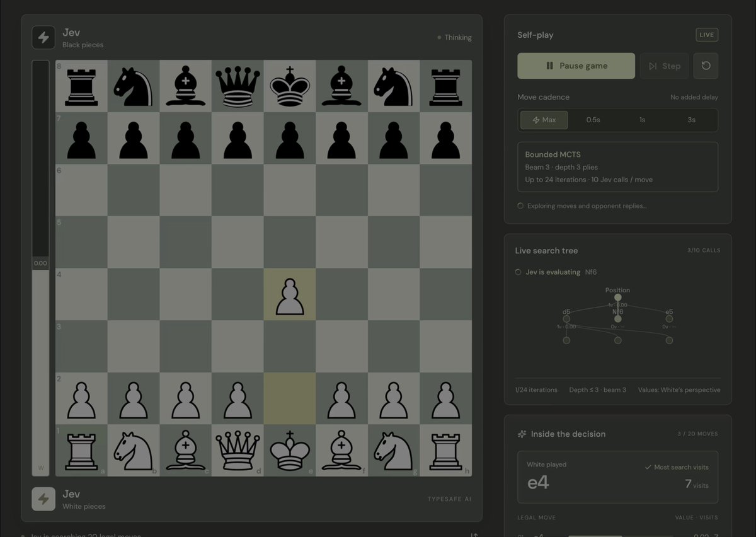Set move cadence to 0.5s
The width and height of the screenshot is (756, 537).
point(593,120)
